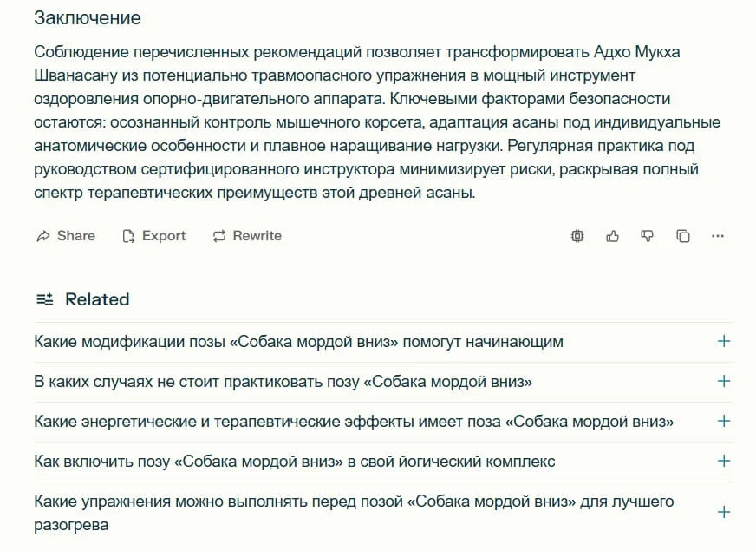The height and width of the screenshot is (551, 756).
Task: Click the Related list icon
Action: click(x=44, y=299)
